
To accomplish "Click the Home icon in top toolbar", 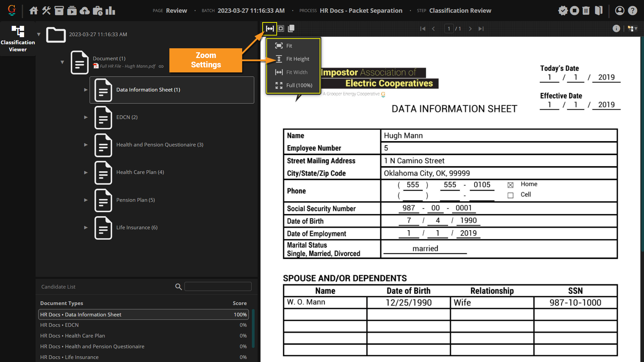I will coord(34,11).
